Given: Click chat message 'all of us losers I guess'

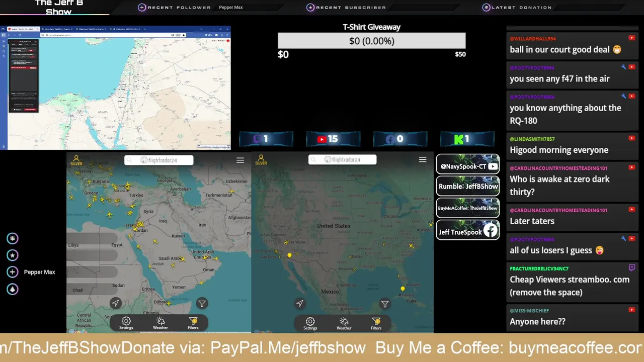Looking at the screenshot, I should click(557, 250).
